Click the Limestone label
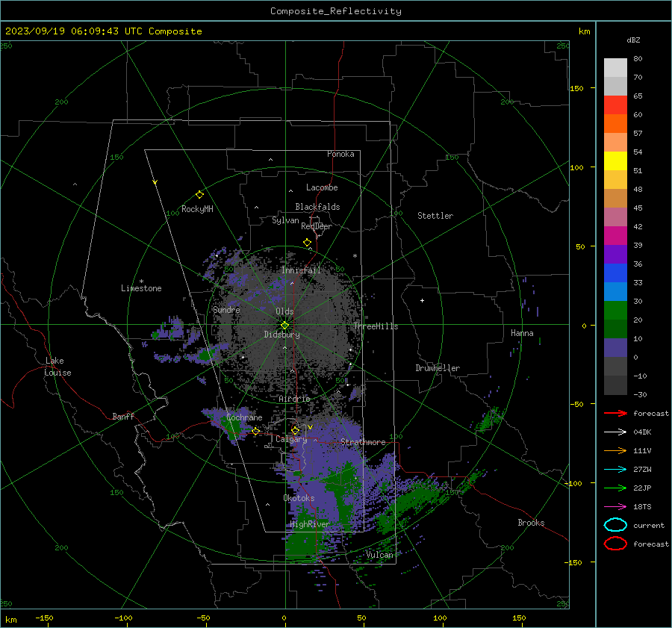 (x=141, y=288)
